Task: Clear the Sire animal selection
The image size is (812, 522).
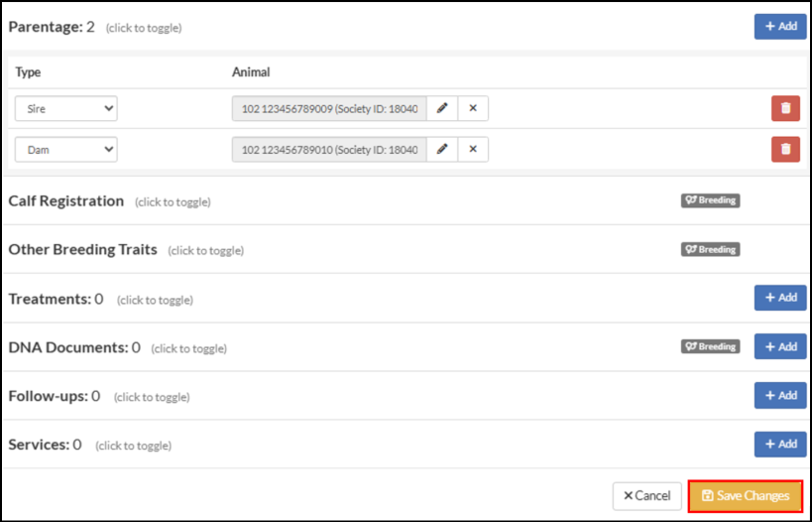Action: pyautogui.click(x=473, y=108)
